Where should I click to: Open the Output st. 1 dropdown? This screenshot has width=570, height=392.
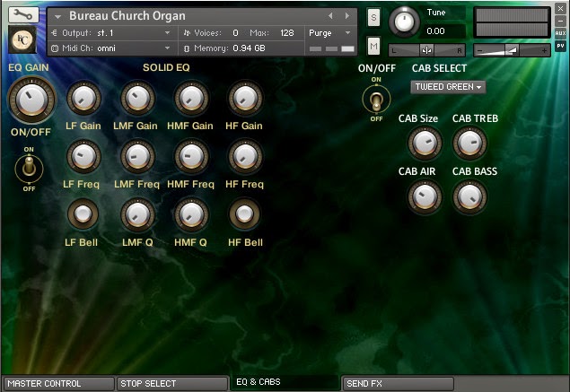tap(113, 33)
